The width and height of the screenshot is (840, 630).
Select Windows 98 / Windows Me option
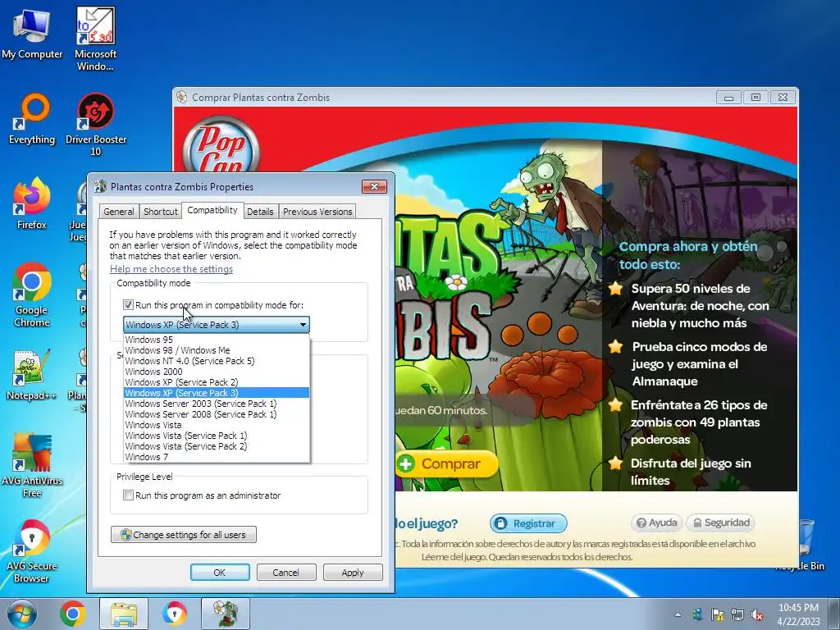coord(217,349)
